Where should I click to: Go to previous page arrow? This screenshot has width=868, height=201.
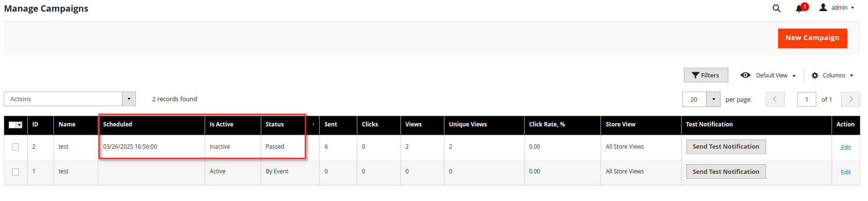coord(775,99)
